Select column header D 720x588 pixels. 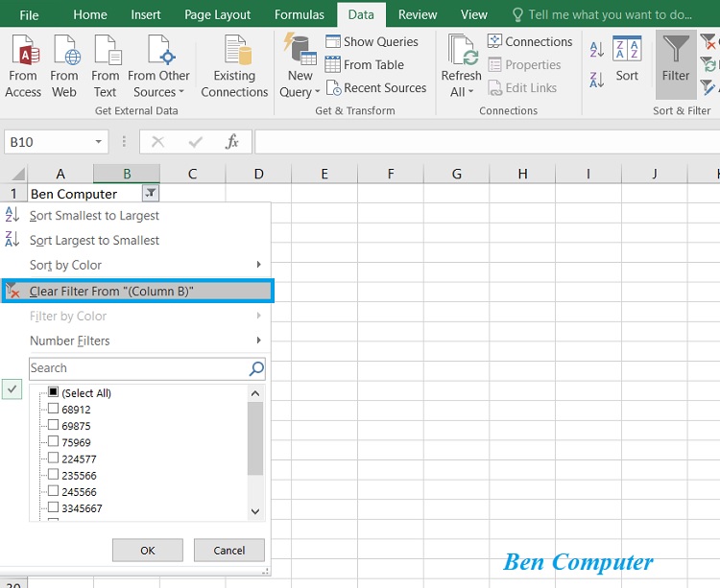click(258, 174)
